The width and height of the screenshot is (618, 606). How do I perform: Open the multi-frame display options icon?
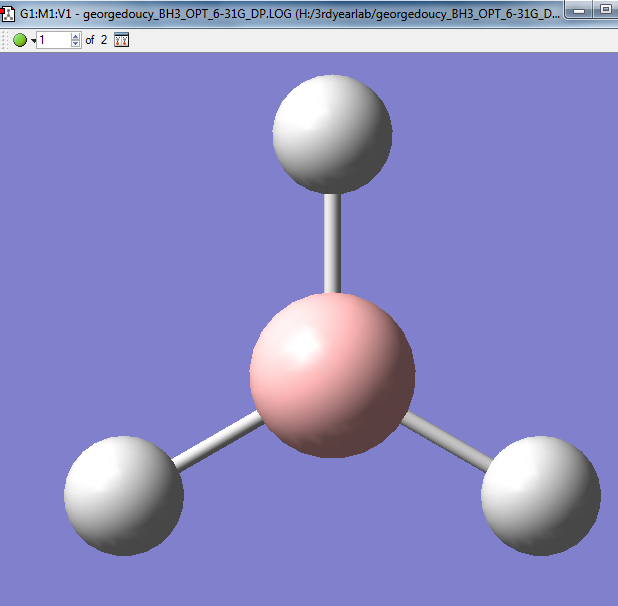[121, 40]
